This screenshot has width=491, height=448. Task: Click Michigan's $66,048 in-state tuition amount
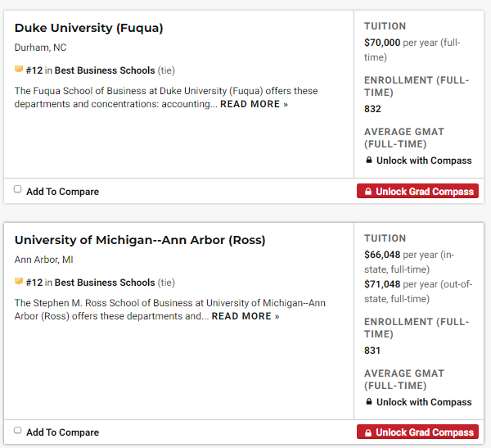pyautogui.click(x=382, y=255)
